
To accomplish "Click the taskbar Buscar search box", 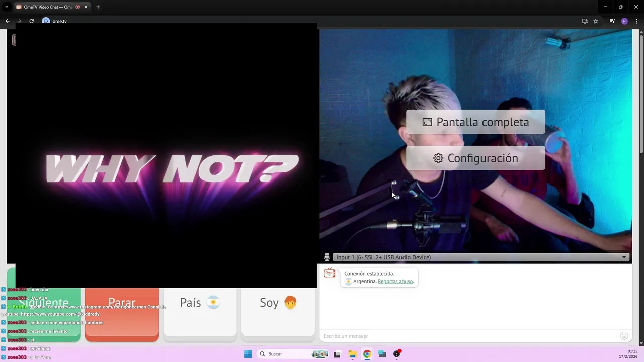I will point(293,354).
